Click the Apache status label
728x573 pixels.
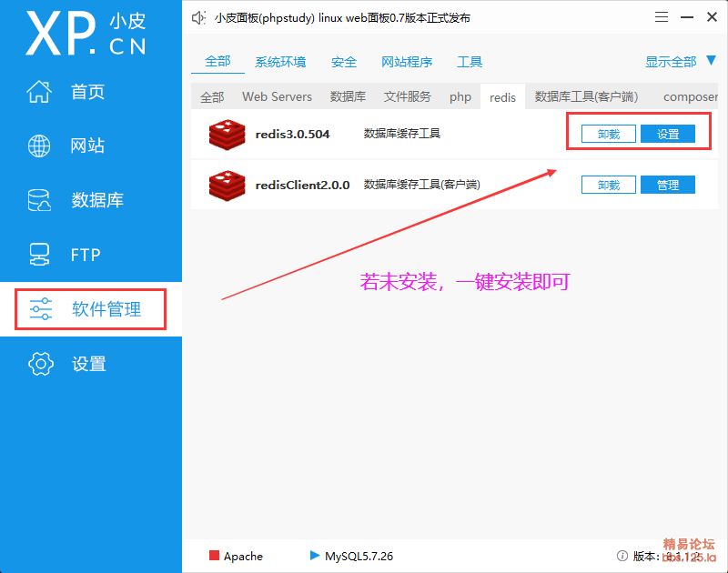(243, 556)
